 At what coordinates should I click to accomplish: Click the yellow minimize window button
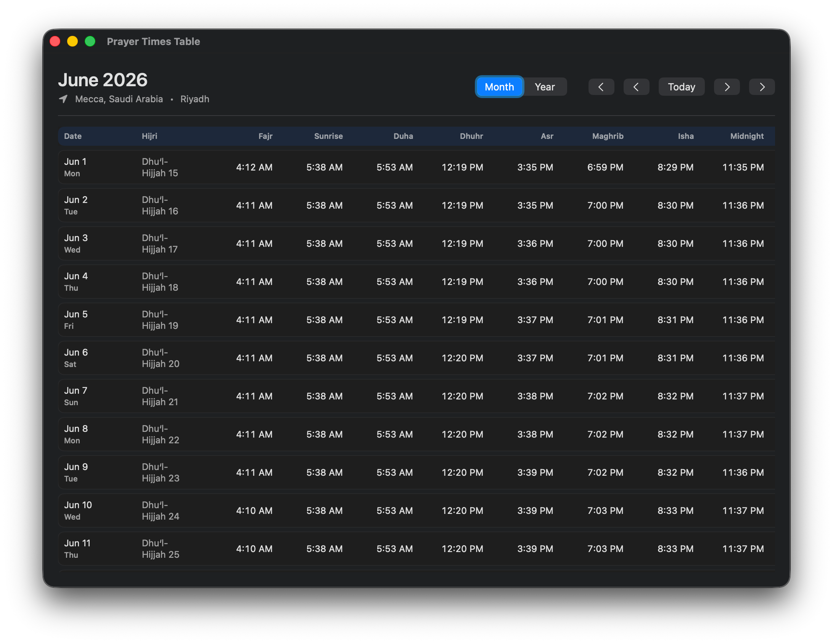[72, 41]
